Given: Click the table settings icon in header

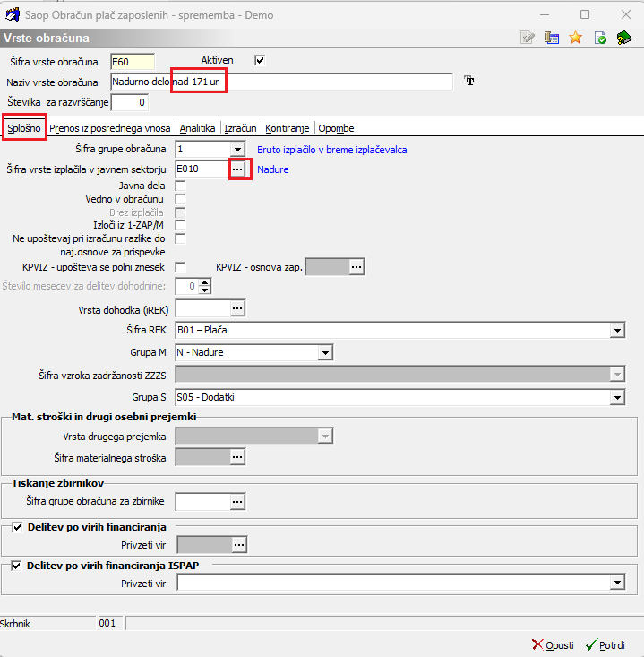Looking at the screenshot, I should (552, 38).
